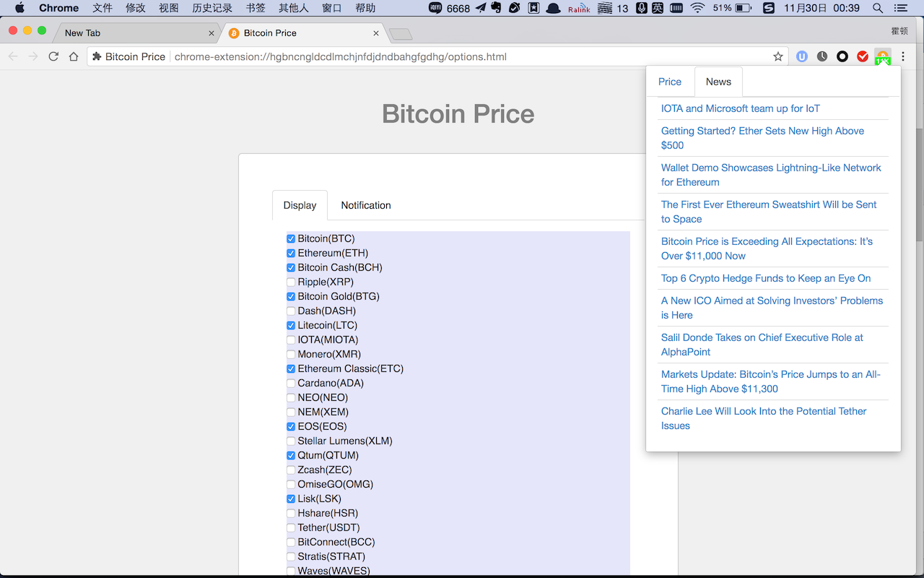Go to the home page icon
This screenshot has height=578, width=924.
tap(74, 56)
